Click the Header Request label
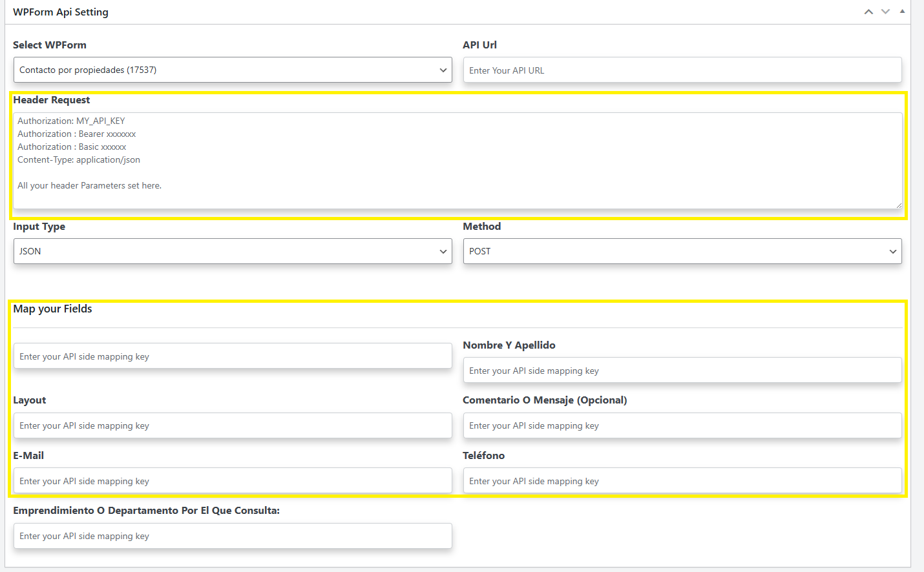This screenshot has width=924, height=572. (52, 100)
